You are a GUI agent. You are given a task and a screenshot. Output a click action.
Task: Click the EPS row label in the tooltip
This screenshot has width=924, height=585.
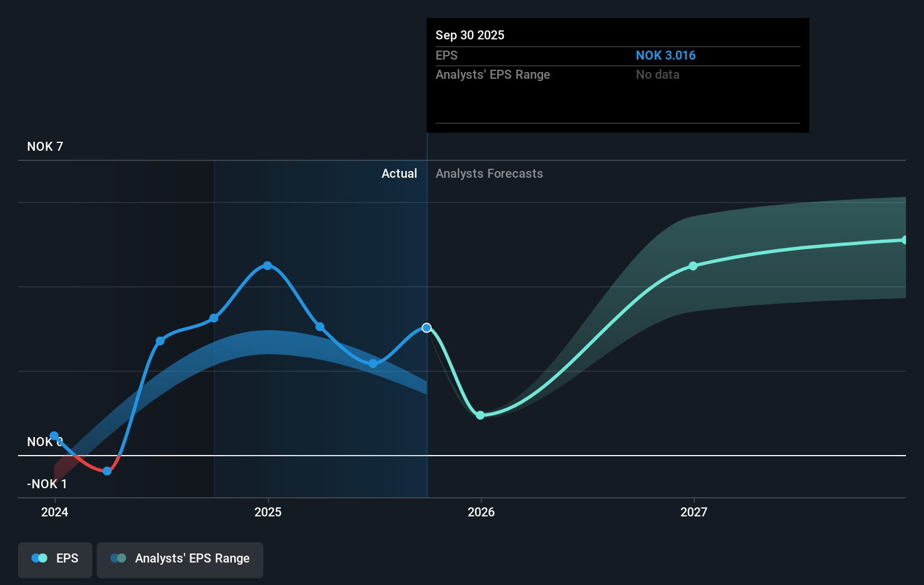[447, 55]
